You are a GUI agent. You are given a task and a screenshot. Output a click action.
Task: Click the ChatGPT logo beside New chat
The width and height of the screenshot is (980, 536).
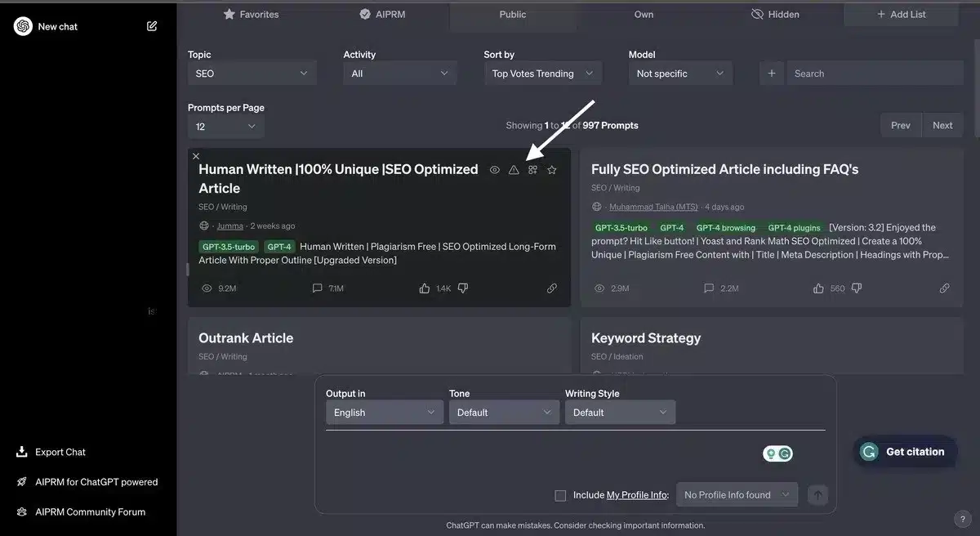point(23,26)
